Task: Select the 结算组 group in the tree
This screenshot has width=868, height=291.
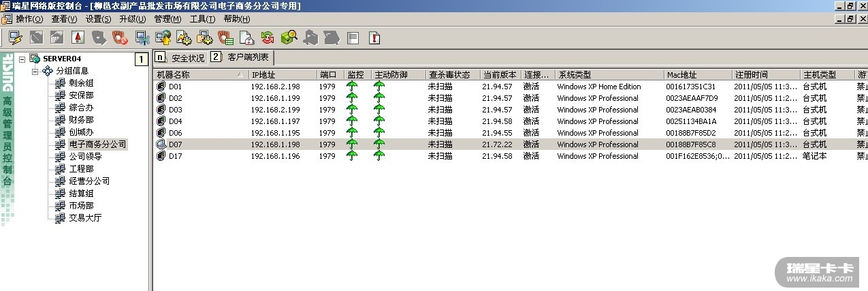Action: coord(81,194)
